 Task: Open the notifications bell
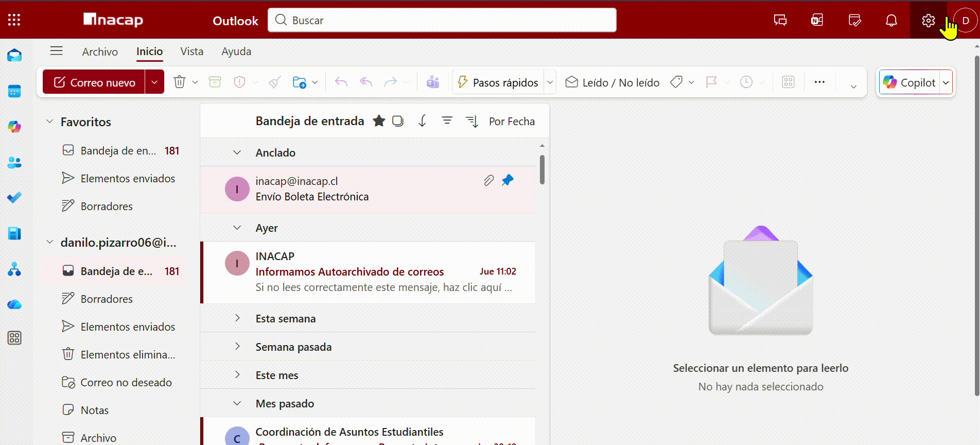[x=891, y=20]
